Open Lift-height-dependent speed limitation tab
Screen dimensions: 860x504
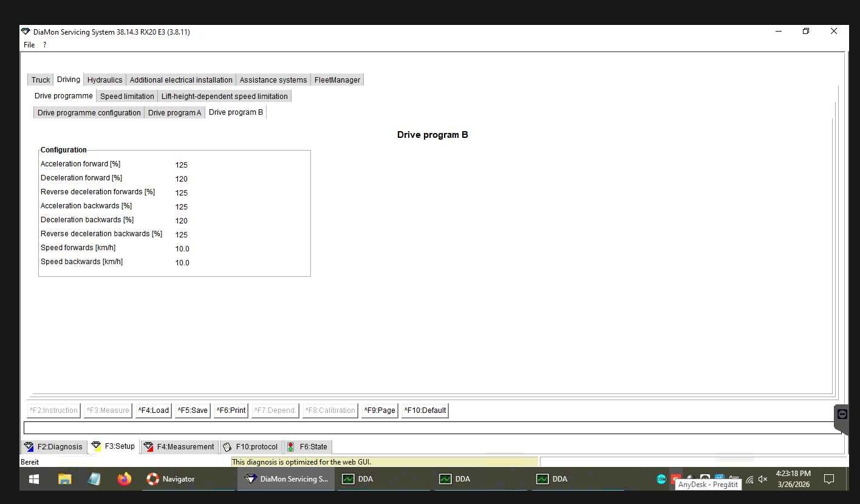tap(225, 96)
